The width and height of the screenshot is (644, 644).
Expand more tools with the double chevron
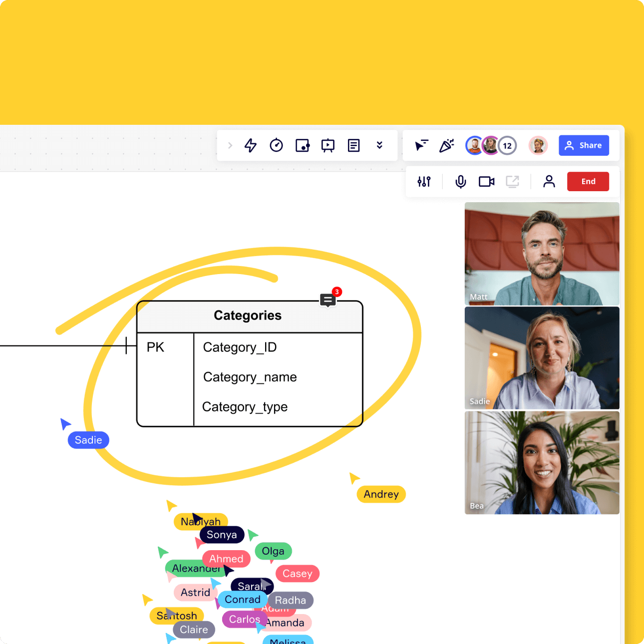pos(379,145)
